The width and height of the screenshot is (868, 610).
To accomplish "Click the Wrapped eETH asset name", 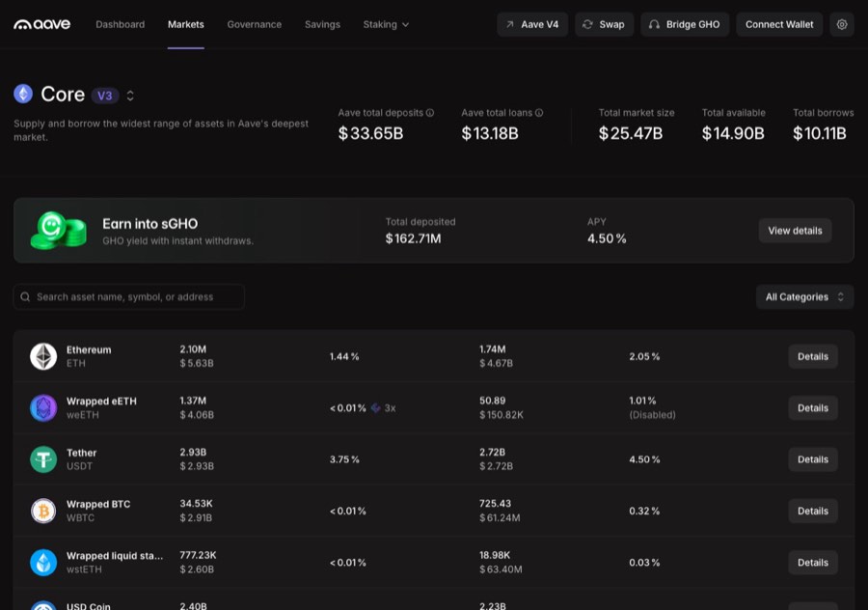I will coord(101,402).
